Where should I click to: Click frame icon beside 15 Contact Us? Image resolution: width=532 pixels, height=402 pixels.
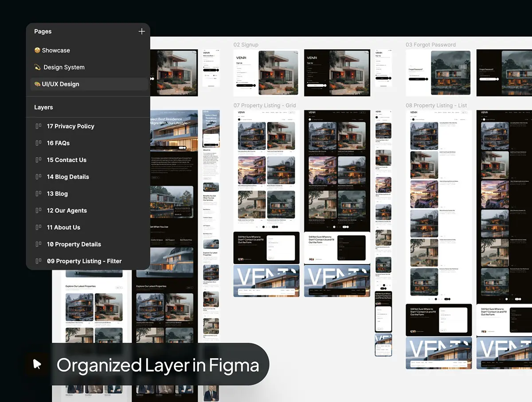pos(39,160)
